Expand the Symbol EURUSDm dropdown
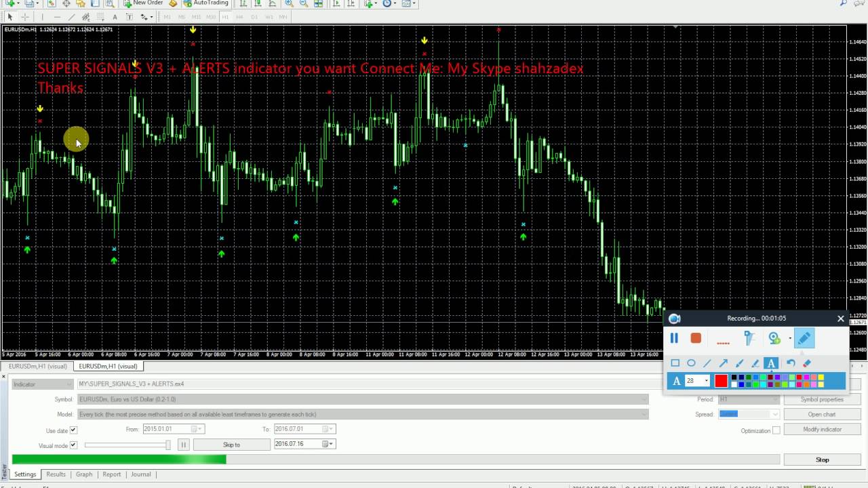This screenshot has width=868, height=488. (363, 399)
